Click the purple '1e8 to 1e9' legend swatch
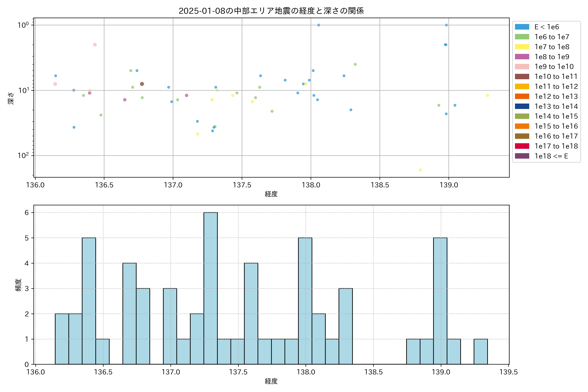This screenshot has width=588, height=392. tap(522, 57)
